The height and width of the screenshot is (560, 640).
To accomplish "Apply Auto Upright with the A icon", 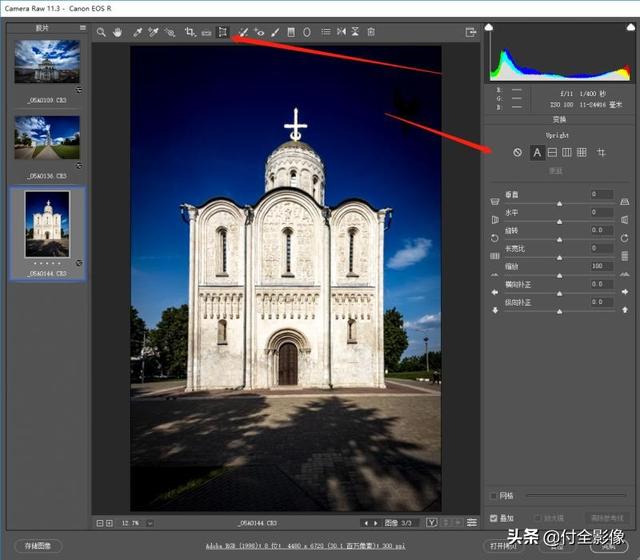I will pos(537,153).
